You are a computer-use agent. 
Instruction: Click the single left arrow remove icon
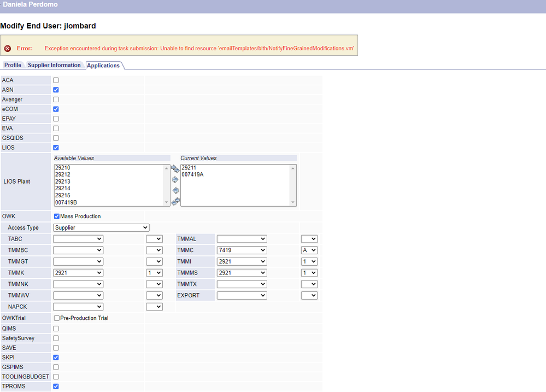175,190
